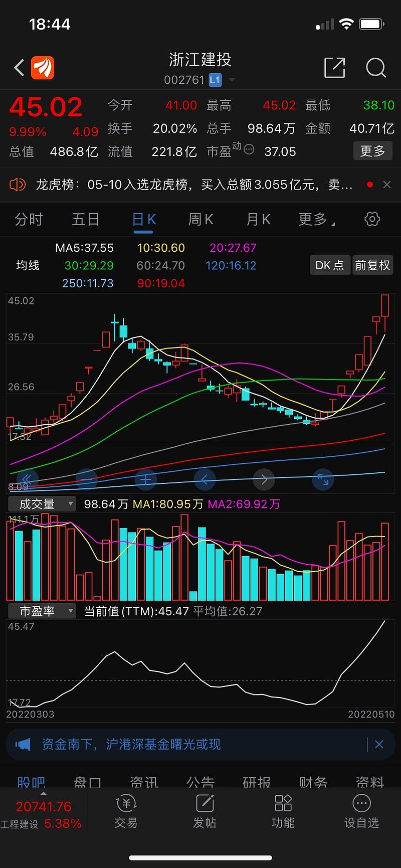Zoom in the K-line chart with plus button
Viewport: 401px width, 868px height.
146,480
